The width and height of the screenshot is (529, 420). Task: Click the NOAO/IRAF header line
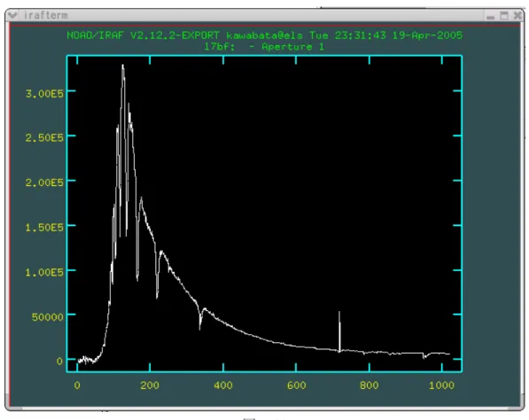[264, 35]
